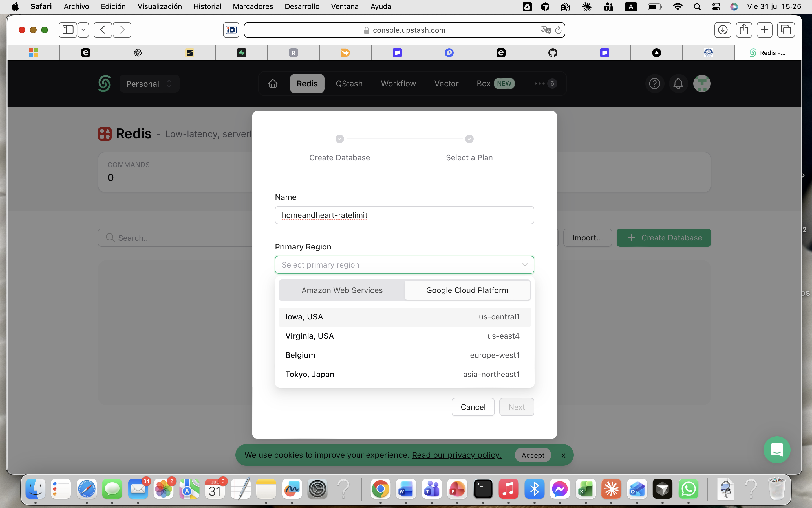Click the Import... button
This screenshot has height=508, width=812.
pyautogui.click(x=587, y=238)
